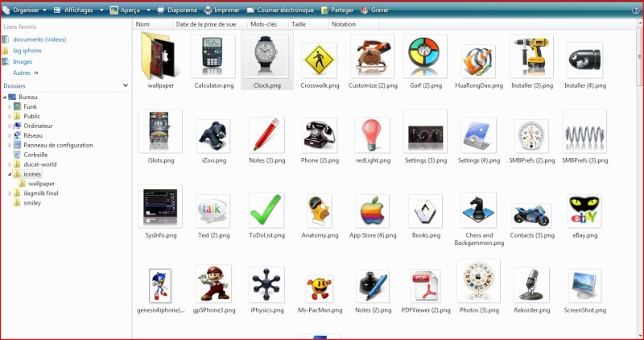Select the App Store (4).png apple icon
This screenshot has width=644, height=340.
coord(373,211)
